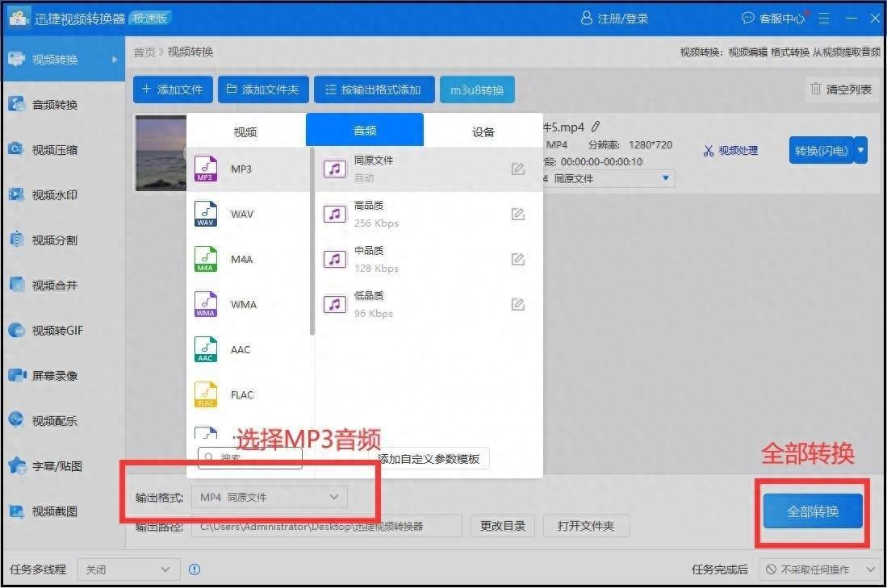Select the MP3 format icon

pyautogui.click(x=206, y=169)
